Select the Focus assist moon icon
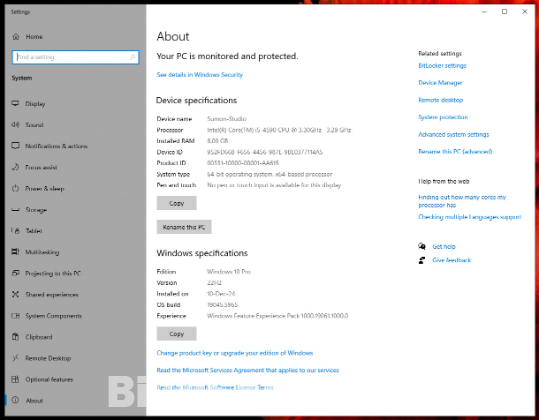The image size is (539, 420). click(15, 167)
